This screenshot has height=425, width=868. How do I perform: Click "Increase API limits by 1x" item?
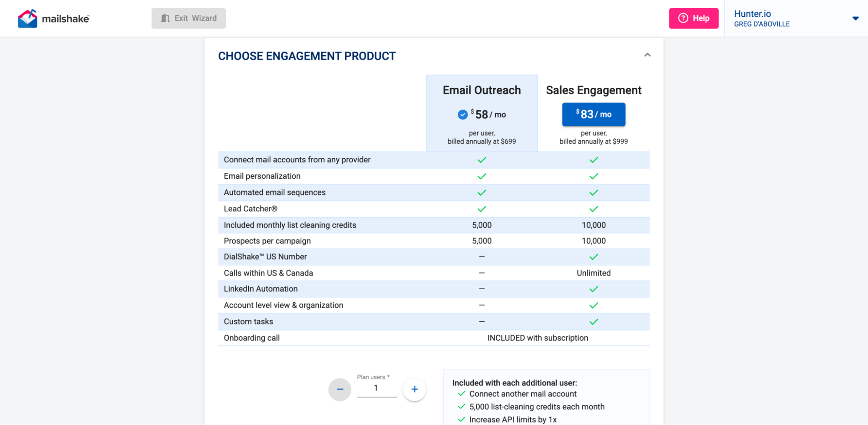[513, 420]
